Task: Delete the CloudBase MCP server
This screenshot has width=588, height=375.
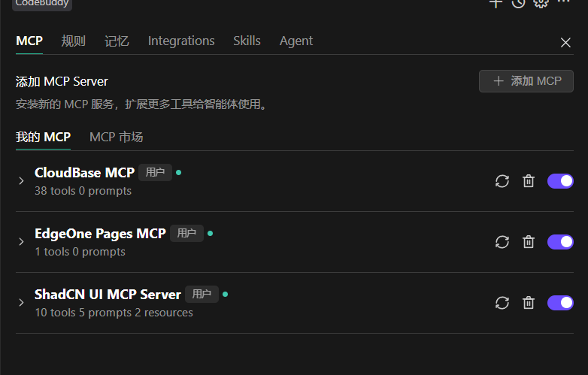Action: (x=529, y=181)
